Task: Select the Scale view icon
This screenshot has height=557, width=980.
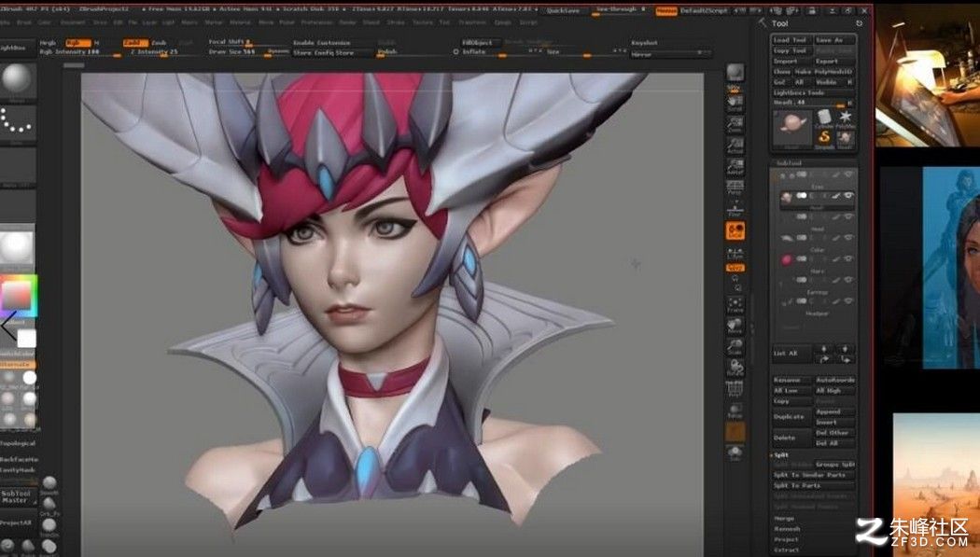Action: [x=735, y=347]
